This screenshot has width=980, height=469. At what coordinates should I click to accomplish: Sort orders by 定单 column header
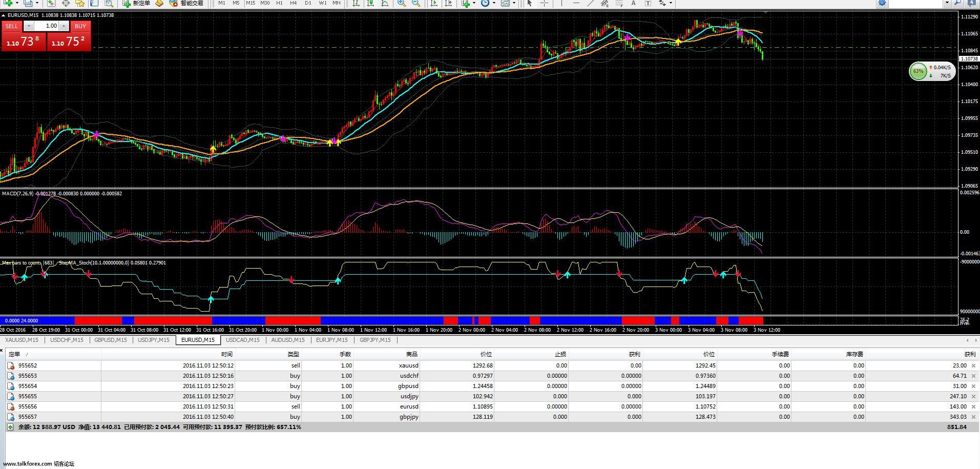pyautogui.click(x=54, y=354)
